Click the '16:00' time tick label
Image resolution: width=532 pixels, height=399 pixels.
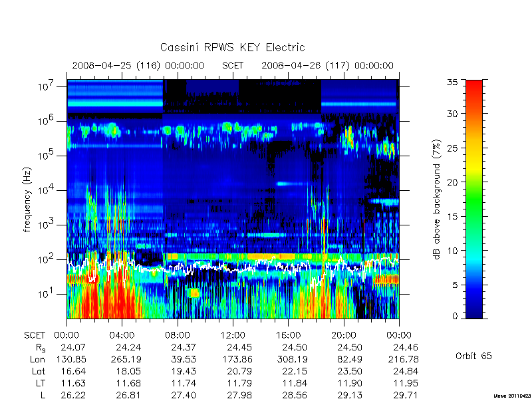tap(288, 335)
